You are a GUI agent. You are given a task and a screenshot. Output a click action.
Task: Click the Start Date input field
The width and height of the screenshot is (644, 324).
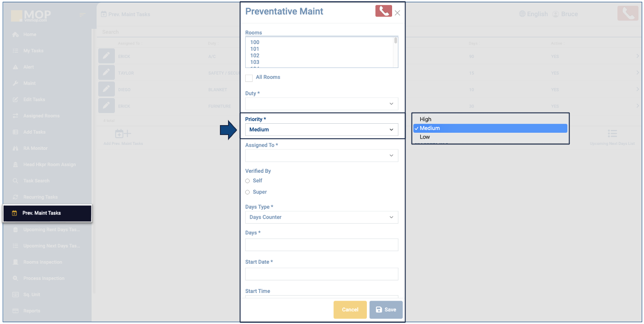321,274
